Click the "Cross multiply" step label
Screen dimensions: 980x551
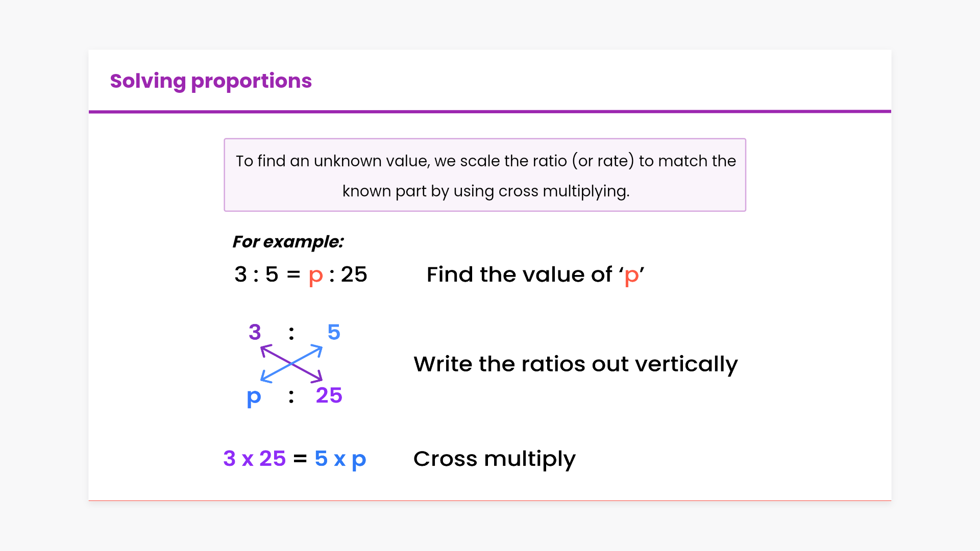tap(494, 459)
